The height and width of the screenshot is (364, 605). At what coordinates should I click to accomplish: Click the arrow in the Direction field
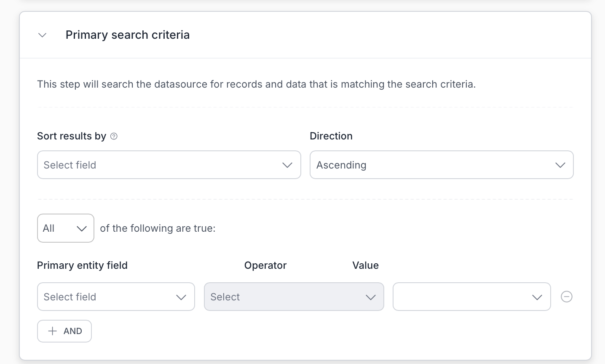tap(560, 165)
